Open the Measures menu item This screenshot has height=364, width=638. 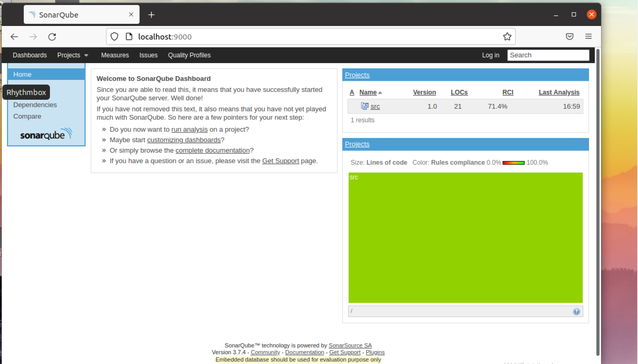(115, 55)
